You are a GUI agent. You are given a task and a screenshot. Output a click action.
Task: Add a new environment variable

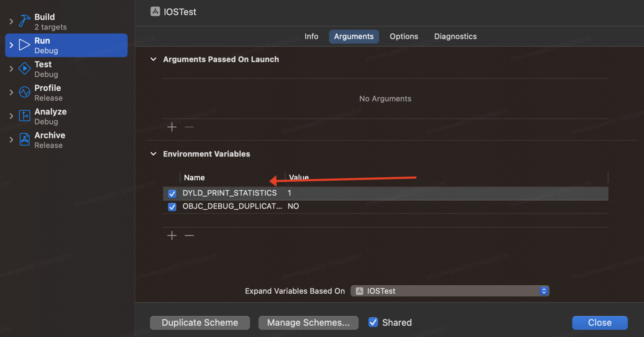[x=172, y=235]
